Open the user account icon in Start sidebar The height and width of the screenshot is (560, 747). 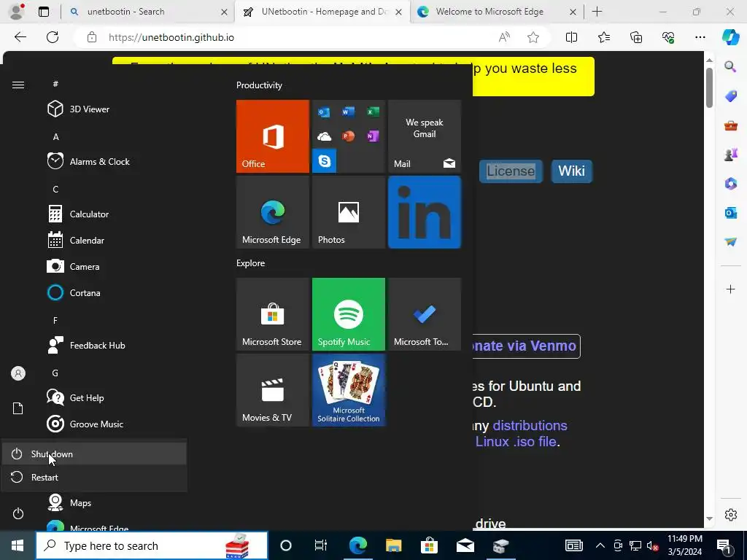click(18, 373)
